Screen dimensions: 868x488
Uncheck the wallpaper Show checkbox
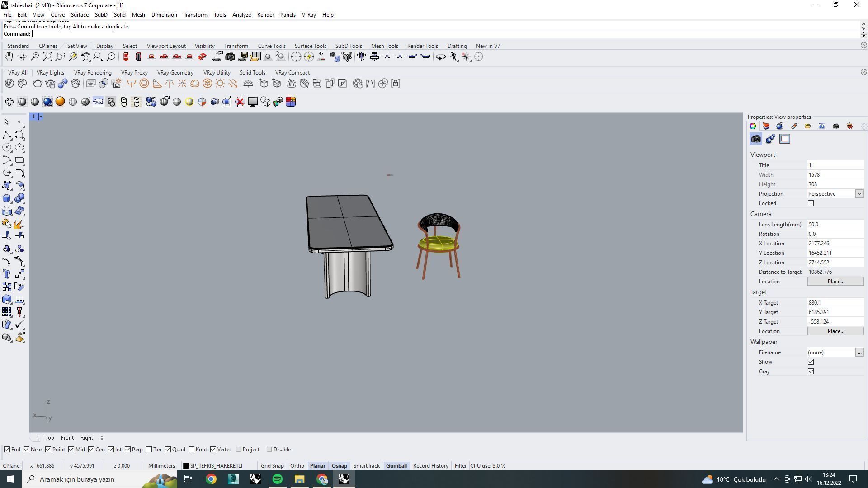(x=811, y=362)
